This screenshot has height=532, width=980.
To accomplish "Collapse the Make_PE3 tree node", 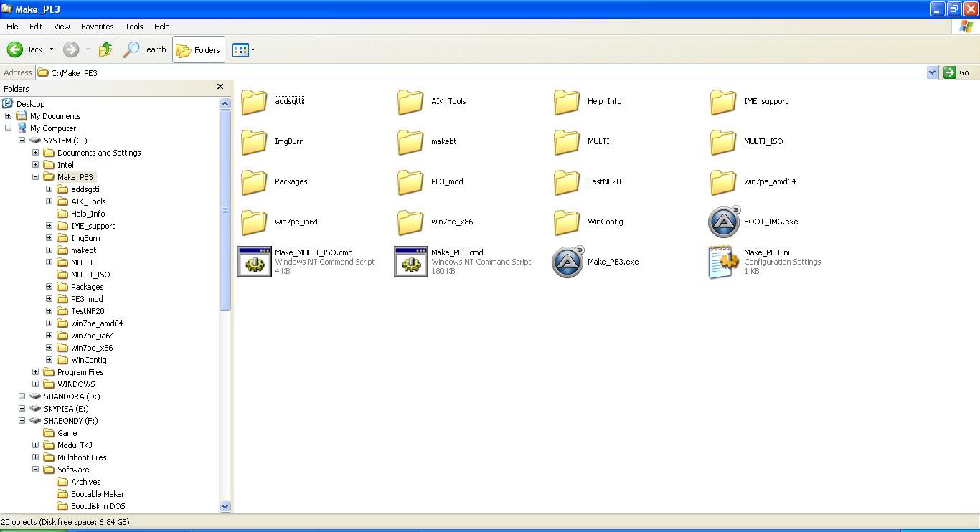I will pyautogui.click(x=35, y=177).
